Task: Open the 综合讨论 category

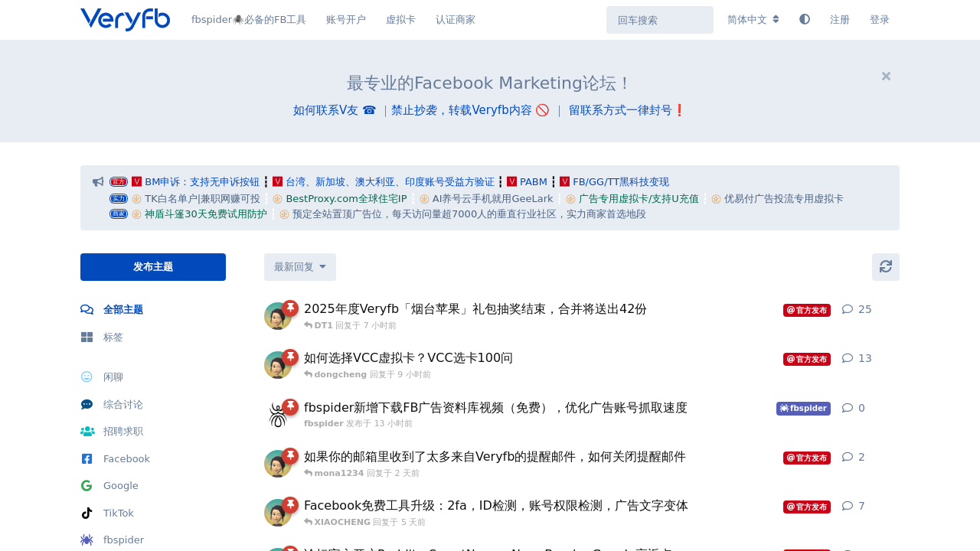Action: coord(123,405)
